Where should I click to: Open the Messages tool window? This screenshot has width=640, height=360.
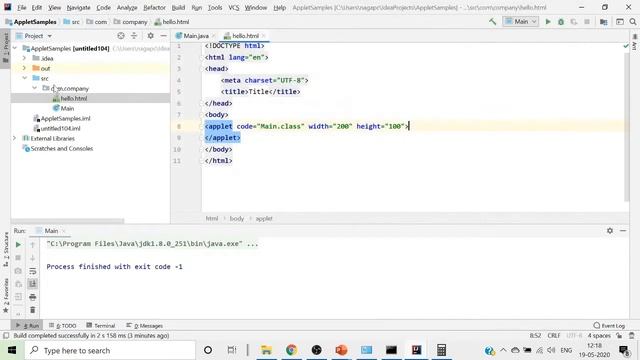pyautogui.click(x=144, y=326)
